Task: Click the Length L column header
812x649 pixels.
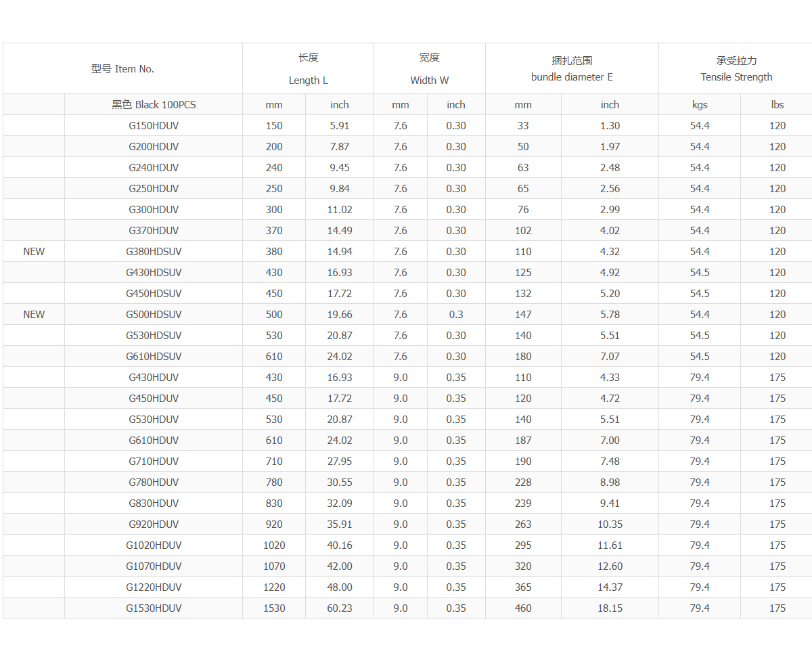Action: point(308,69)
